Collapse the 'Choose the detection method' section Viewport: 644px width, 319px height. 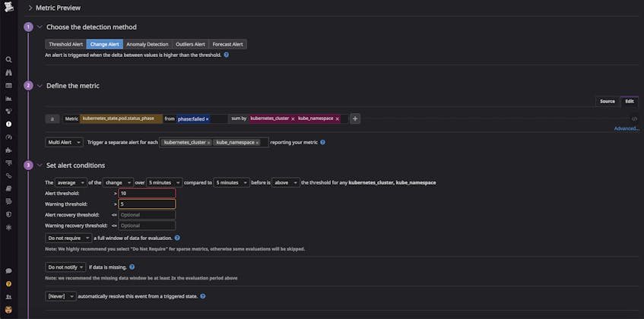[40, 27]
